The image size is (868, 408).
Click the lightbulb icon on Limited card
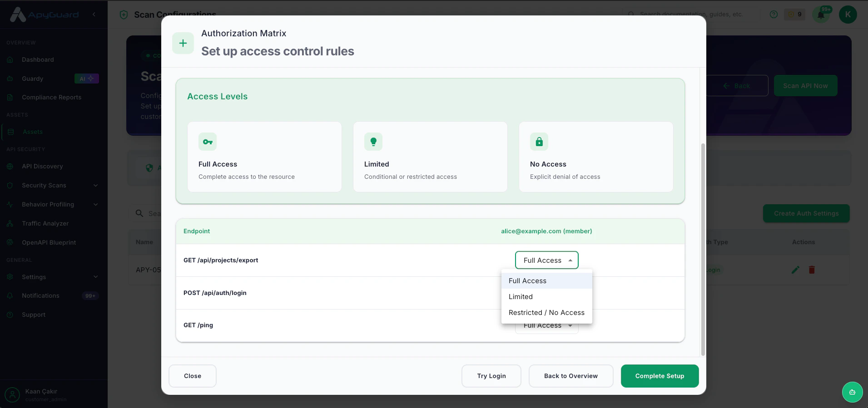pos(373,142)
